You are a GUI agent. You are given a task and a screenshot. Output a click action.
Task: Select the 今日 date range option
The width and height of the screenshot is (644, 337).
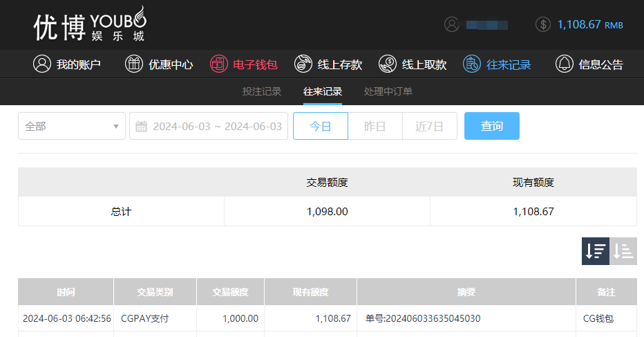pyautogui.click(x=320, y=126)
